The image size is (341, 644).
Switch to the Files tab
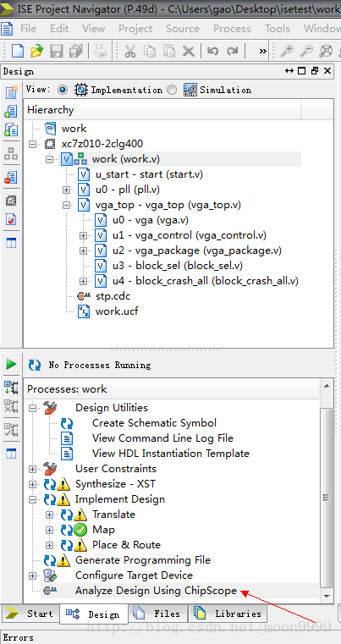point(158,614)
